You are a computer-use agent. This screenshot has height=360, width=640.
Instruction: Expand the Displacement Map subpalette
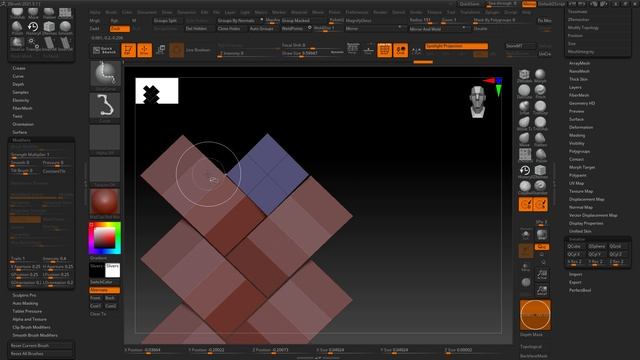coord(587,199)
